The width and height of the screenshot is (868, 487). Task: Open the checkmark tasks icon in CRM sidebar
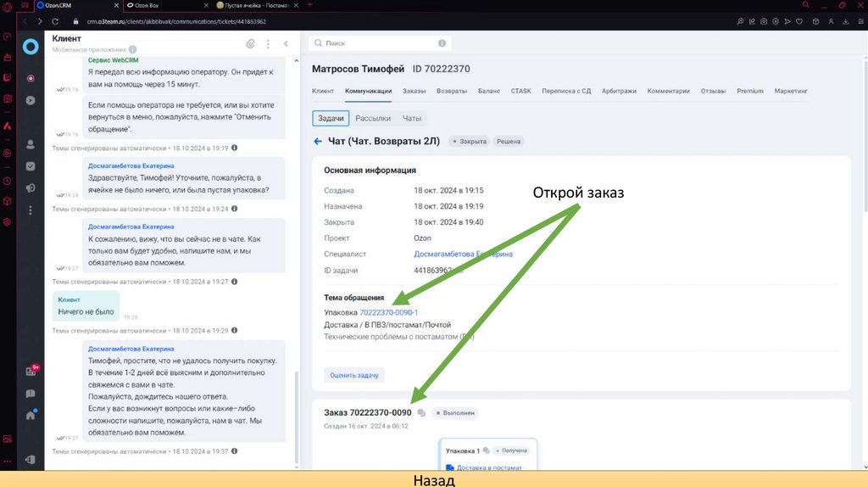coord(31,166)
